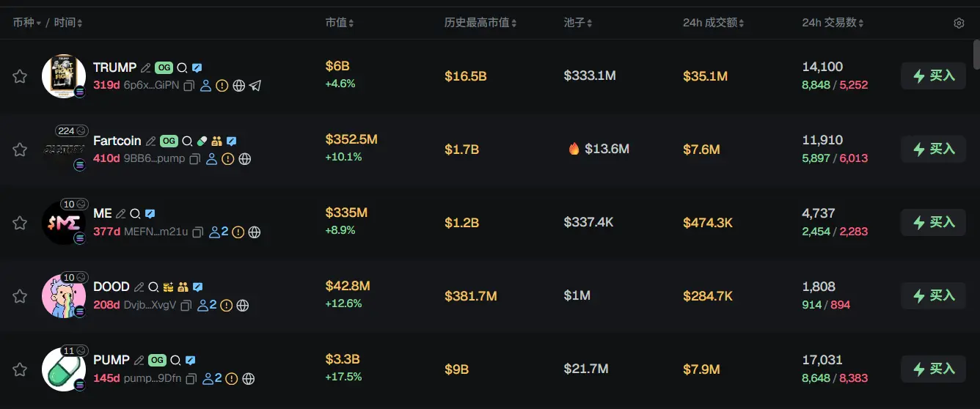Click the magnifier search icon next to PUMP
This screenshot has width=980, height=409.
pyautogui.click(x=175, y=361)
